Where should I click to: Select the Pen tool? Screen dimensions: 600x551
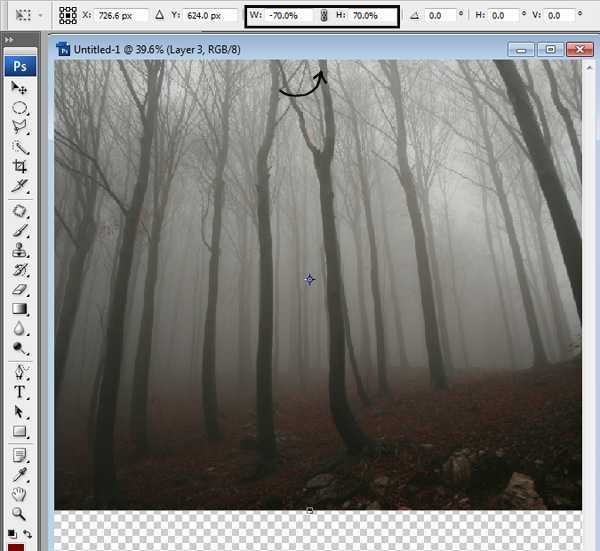19,372
